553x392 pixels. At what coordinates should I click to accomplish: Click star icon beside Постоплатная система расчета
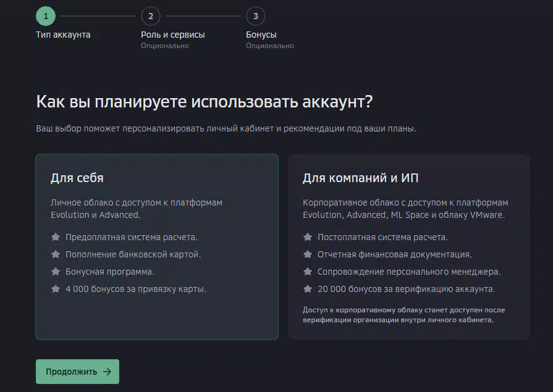pyautogui.click(x=308, y=237)
